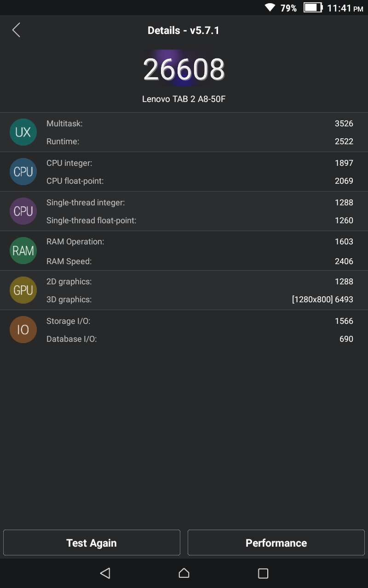Tap the battery icon in status bar
368x588 pixels.
[313, 8]
